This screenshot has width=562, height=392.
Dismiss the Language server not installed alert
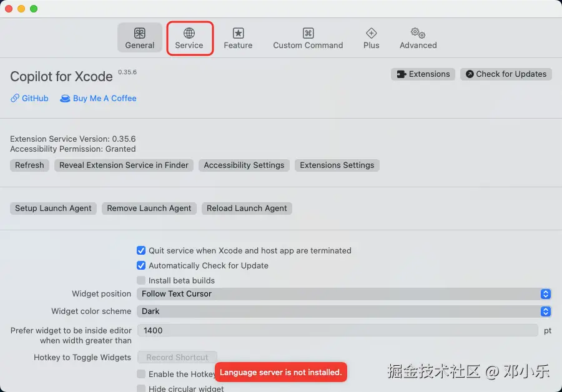pos(280,372)
